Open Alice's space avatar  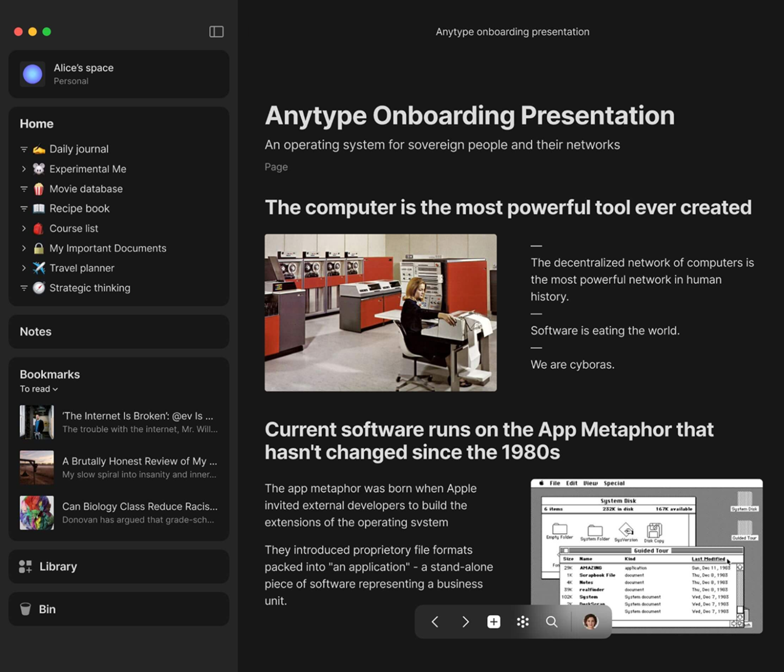pos(32,74)
